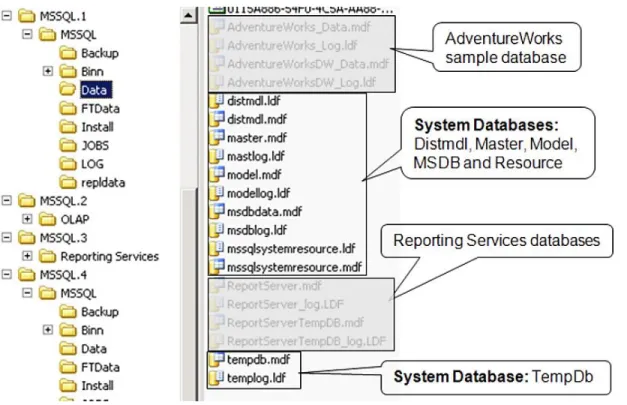Click the tempdb.mdf file icon
Viewport: 627px width, 405px height.
tap(217, 359)
